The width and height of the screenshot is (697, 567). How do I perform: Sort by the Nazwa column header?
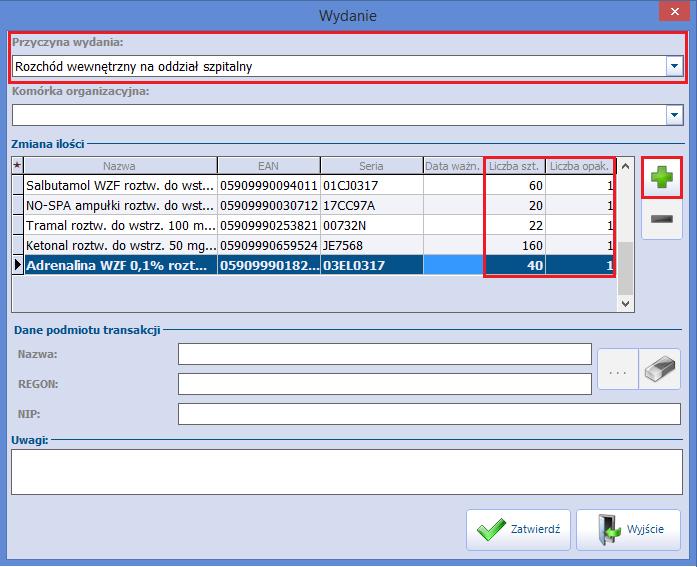120,166
